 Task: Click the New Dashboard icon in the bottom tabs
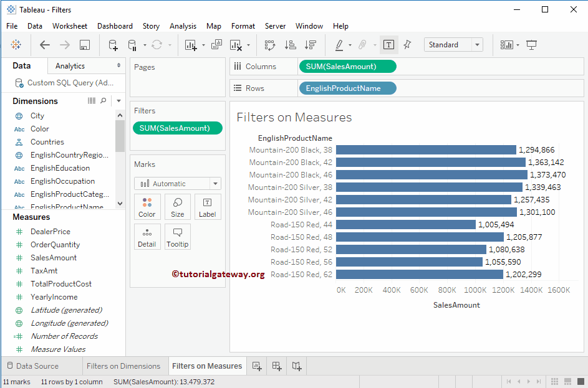[277, 366]
